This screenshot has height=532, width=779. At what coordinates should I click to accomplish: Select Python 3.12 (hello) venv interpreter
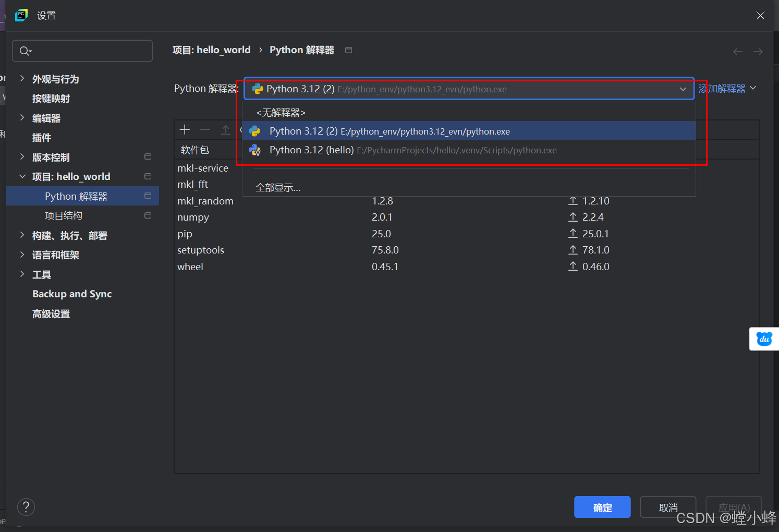click(469, 150)
